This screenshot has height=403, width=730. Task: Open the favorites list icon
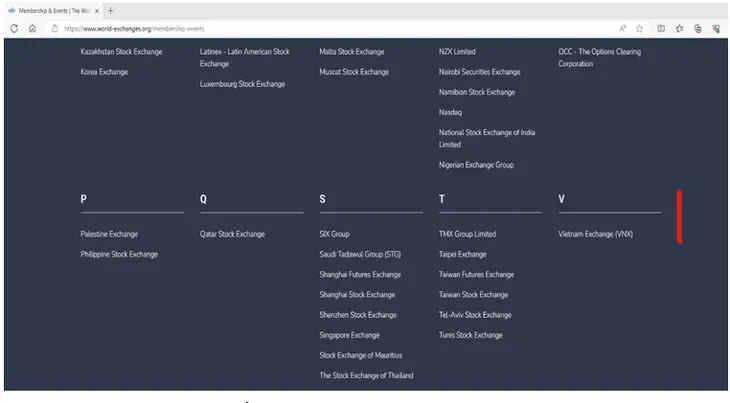pos(680,29)
